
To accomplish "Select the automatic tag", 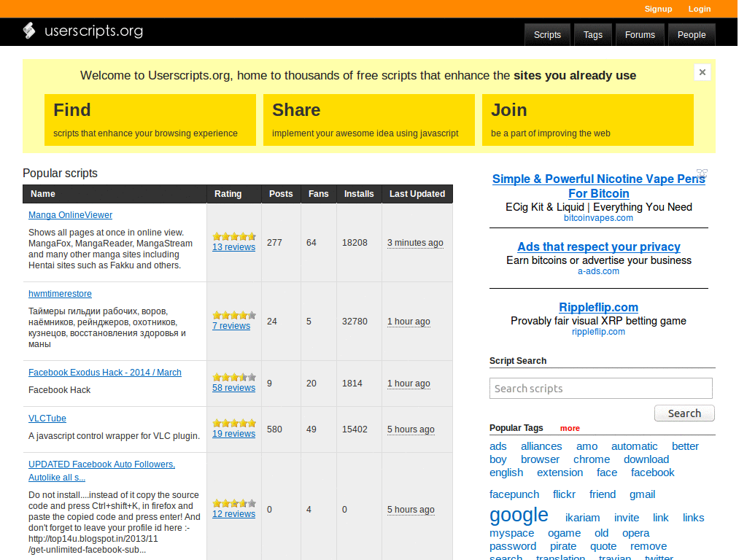I will click(x=634, y=446).
